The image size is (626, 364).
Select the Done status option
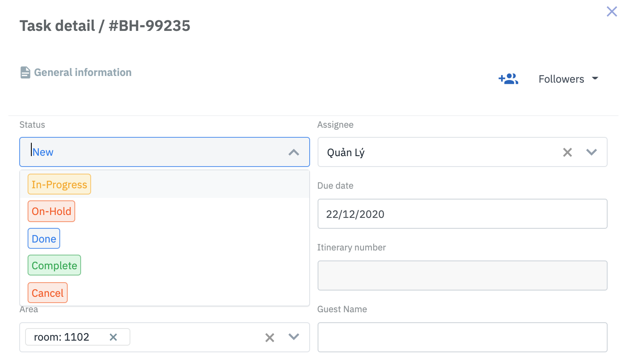(x=43, y=238)
